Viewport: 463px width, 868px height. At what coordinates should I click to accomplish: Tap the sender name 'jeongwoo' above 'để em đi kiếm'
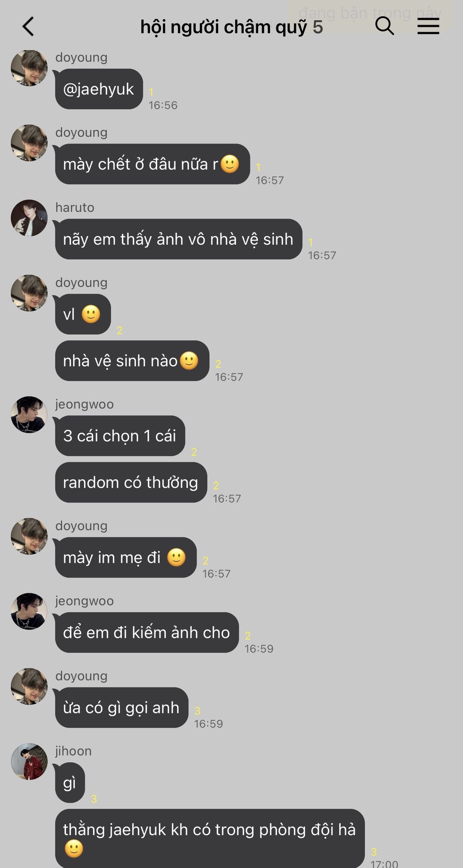pyautogui.click(x=84, y=601)
